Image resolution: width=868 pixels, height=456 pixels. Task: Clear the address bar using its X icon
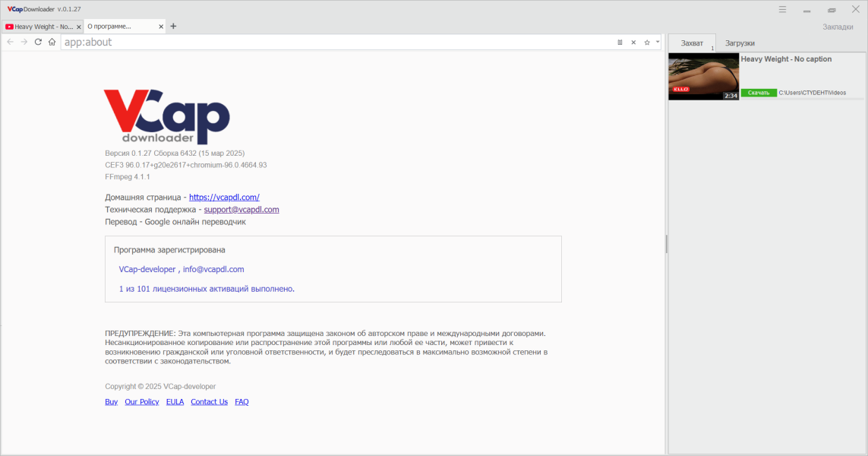coord(633,42)
